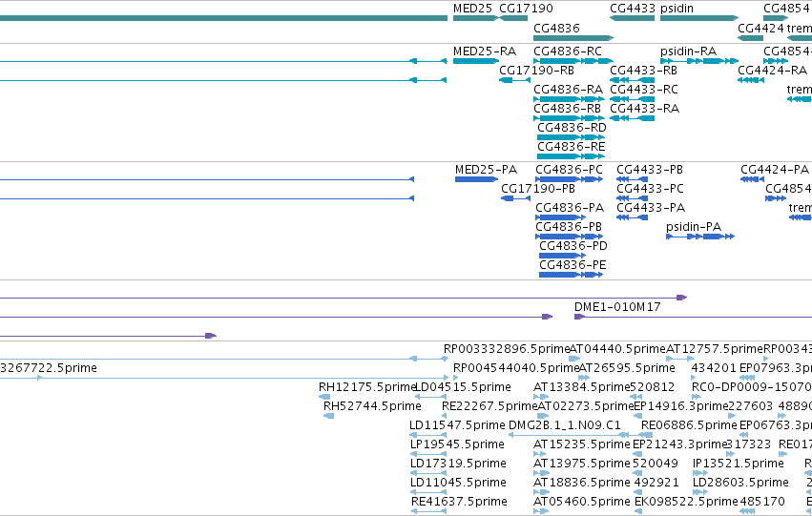812x516 pixels.
Task: Select the CG4836-PD protein label
Action: [573, 246]
